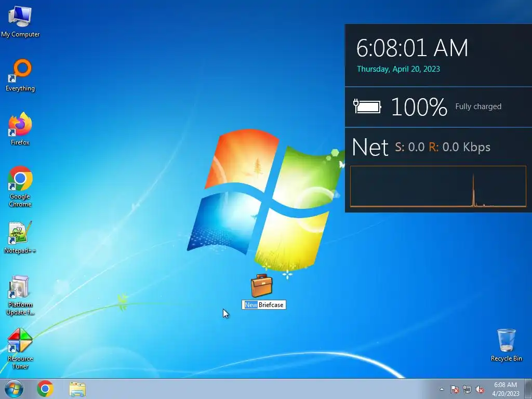Launch Chrome from the taskbar
The image size is (532, 399).
[45, 389]
